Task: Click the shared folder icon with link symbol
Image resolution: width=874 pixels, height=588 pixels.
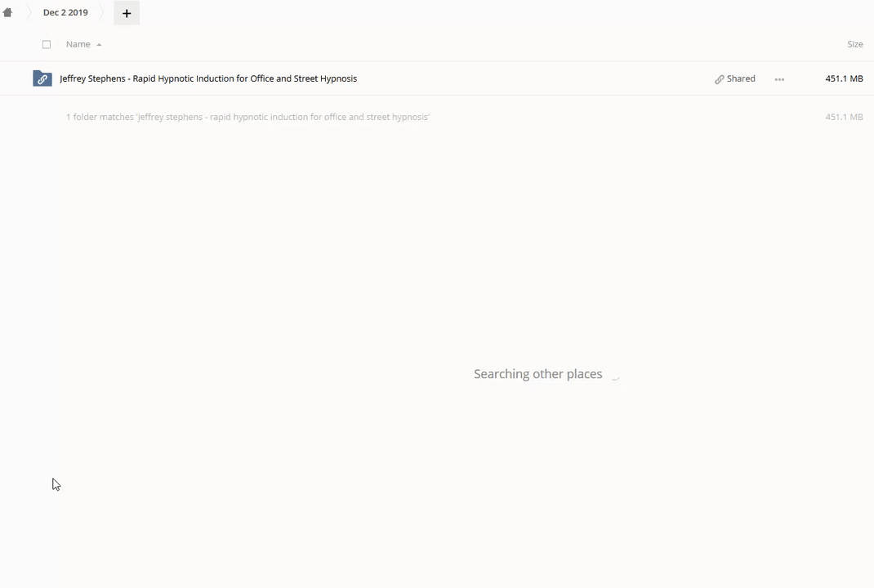Action: (x=42, y=78)
